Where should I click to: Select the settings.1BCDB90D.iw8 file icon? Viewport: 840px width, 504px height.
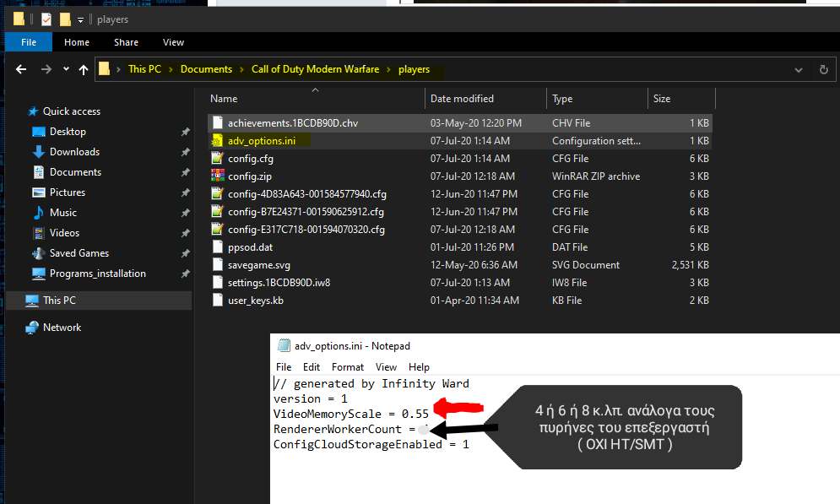(x=218, y=282)
